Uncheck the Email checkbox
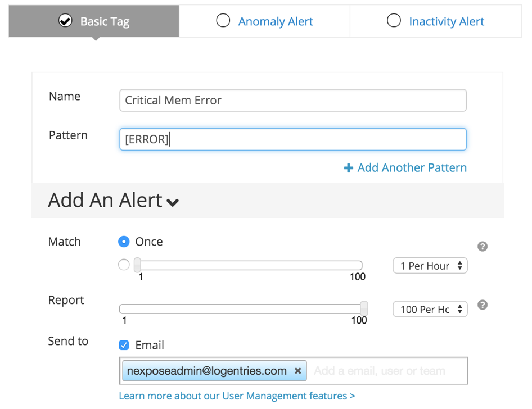Image resolution: width=532 pixels, height=409 pixels. tap(124, 345)
